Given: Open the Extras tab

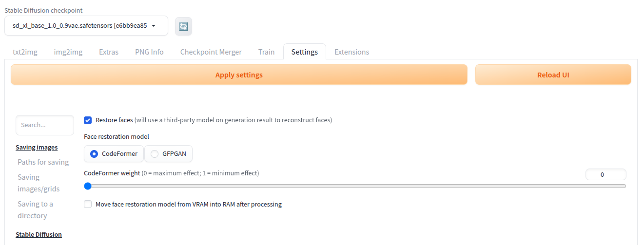Looking at the screenshot, I should click(109, 52).
